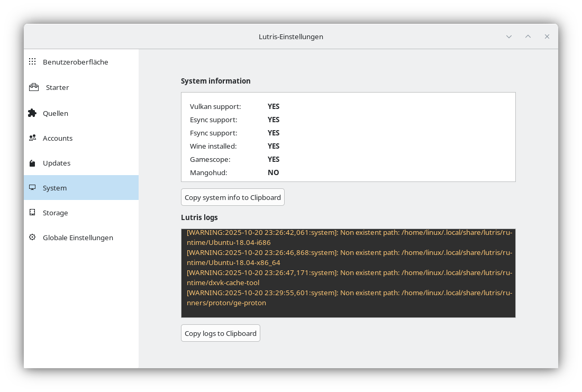Click the briefcase icon next to Starter
The image size is (582, 392).
[34, 87]
